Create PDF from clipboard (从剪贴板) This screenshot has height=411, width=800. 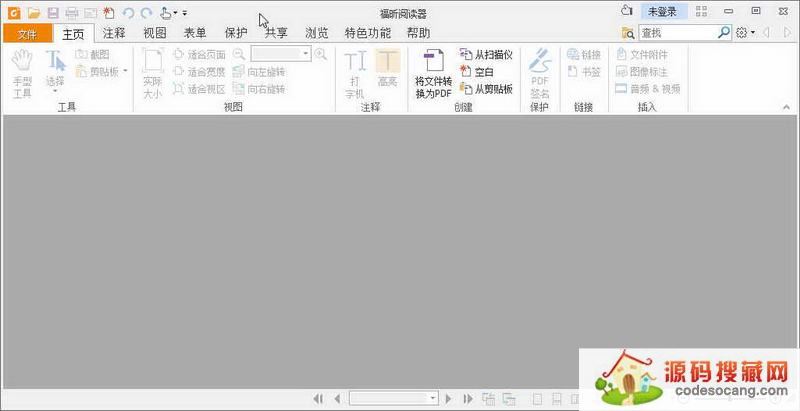487,89
